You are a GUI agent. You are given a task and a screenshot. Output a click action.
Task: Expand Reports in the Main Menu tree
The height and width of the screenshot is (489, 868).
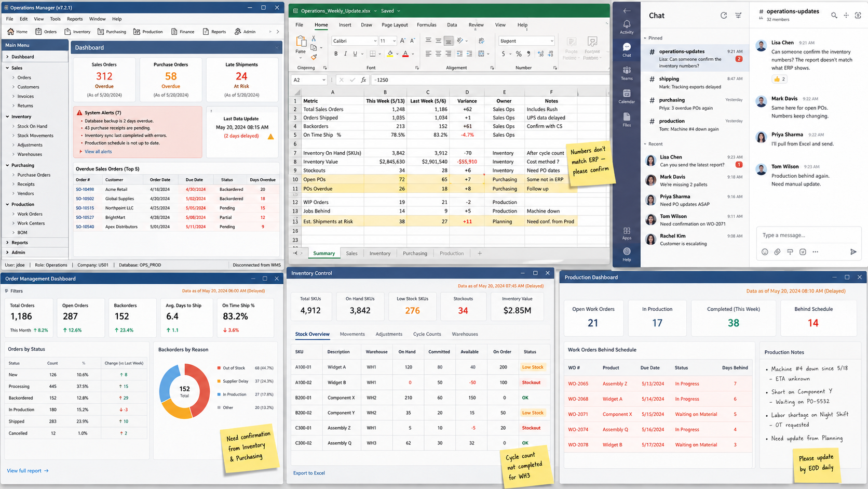pyautogui.click(x=7, y=243)
